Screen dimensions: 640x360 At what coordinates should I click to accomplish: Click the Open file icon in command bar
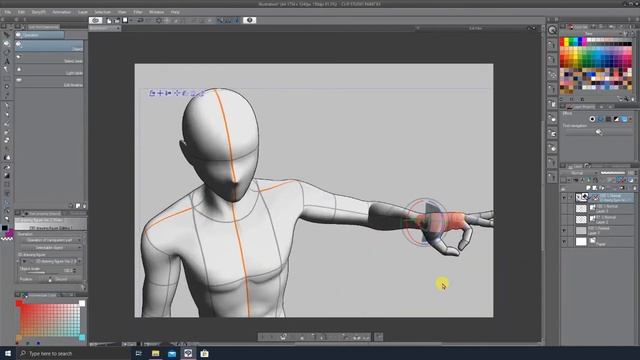point(117,20)
